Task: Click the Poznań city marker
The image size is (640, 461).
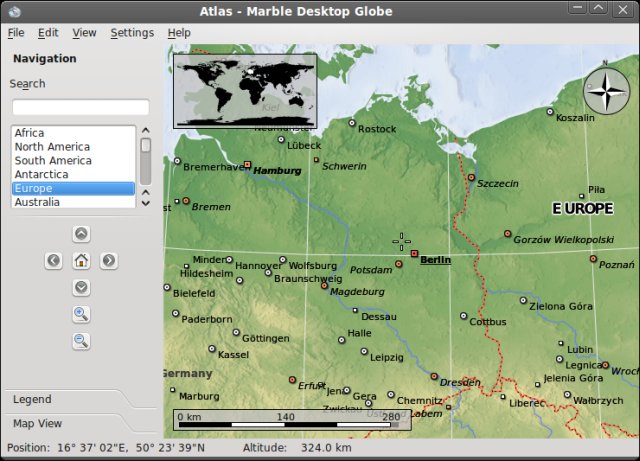Action: 593,258
